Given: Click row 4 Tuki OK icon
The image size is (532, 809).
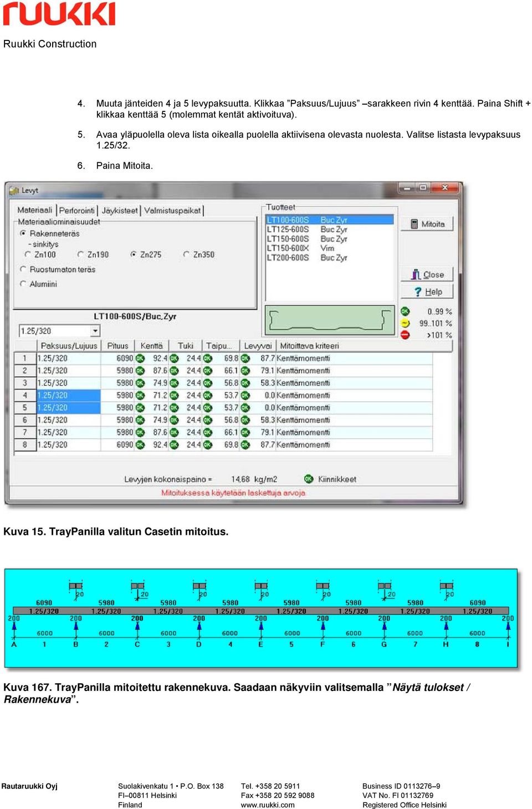Looking at the screenshot, I should point(208,396).
